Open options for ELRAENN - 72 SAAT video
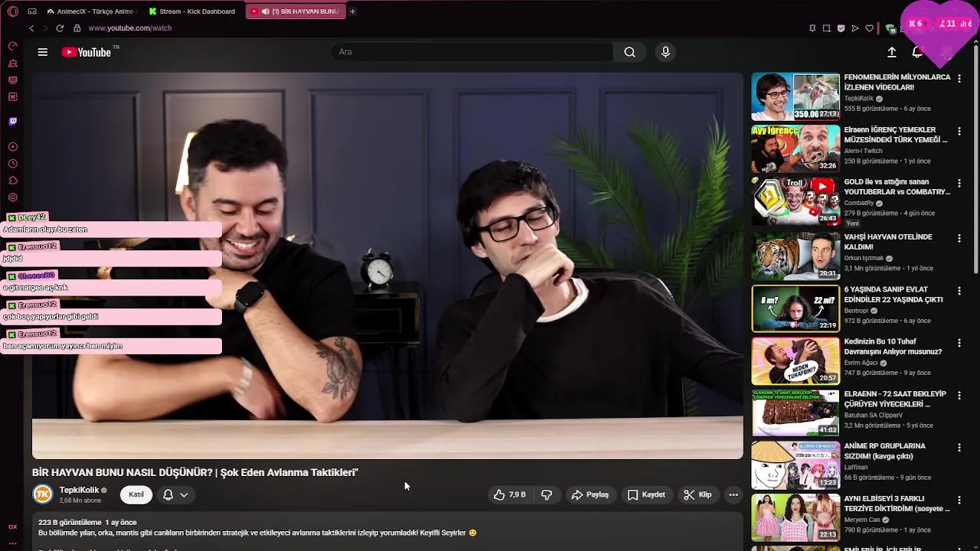The width and height of the screenshot is (980, 551). (959, 395)
